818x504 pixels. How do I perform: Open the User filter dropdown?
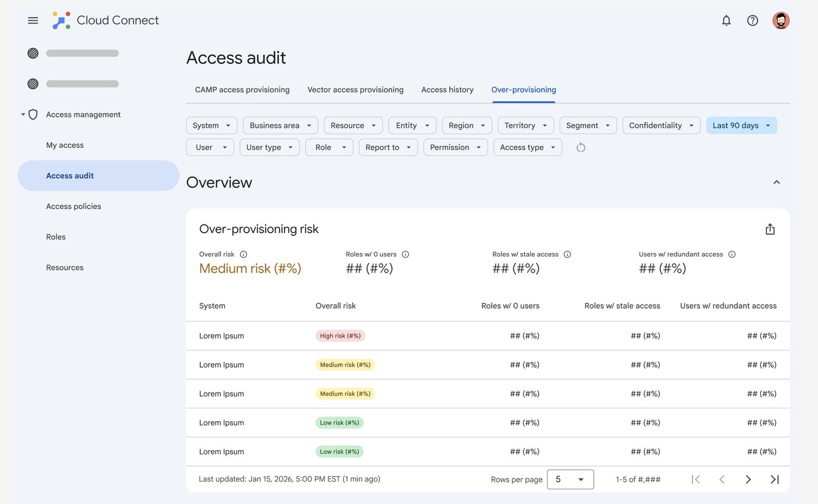coord(210,147)
